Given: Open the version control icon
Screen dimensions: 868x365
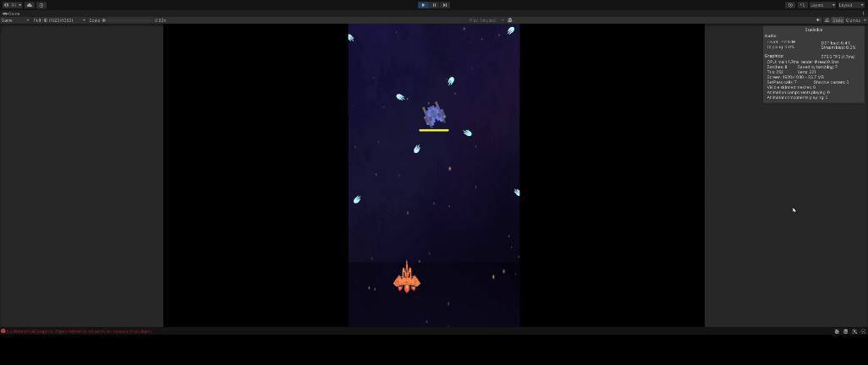Looking at the screenshot, I should [x=41, y=5].
